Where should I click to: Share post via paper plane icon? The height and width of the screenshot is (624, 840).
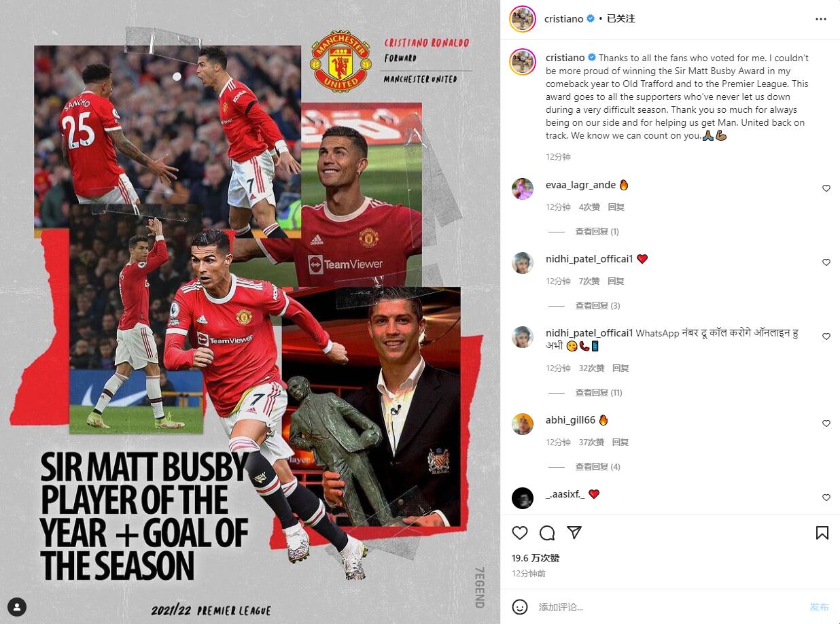pos(574,533)
